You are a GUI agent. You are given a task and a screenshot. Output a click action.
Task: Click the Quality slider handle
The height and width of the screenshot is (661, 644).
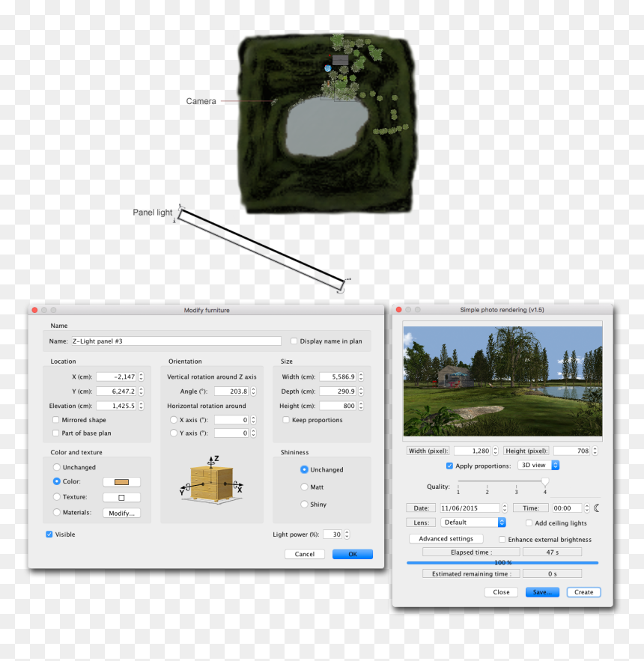pos(545,481)
